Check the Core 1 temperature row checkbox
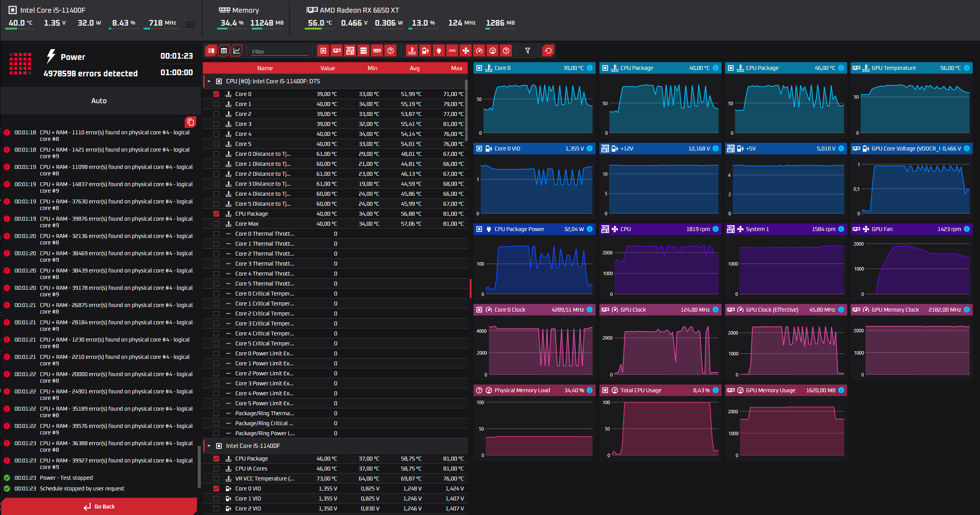This screenshot has width=980, height=515. point(216,104)
